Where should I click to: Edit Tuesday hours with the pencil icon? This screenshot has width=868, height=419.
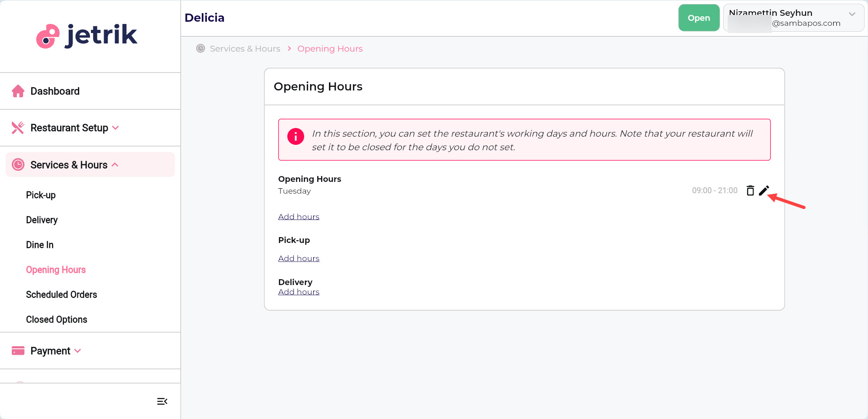point(764,190)
